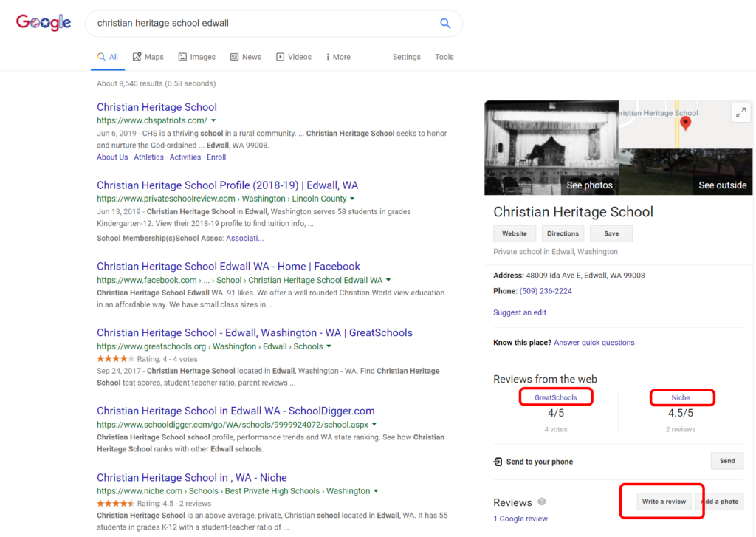This screenshot has width=756, height=537.
Task: Click the Activities sitelink
Action: tap(185, 157)
